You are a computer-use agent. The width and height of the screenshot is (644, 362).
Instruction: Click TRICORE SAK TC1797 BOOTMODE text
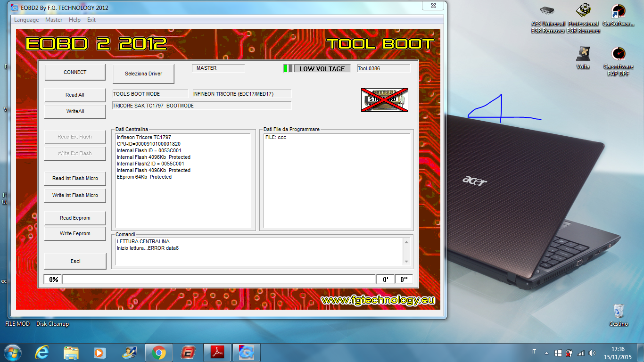pos(153,106)
